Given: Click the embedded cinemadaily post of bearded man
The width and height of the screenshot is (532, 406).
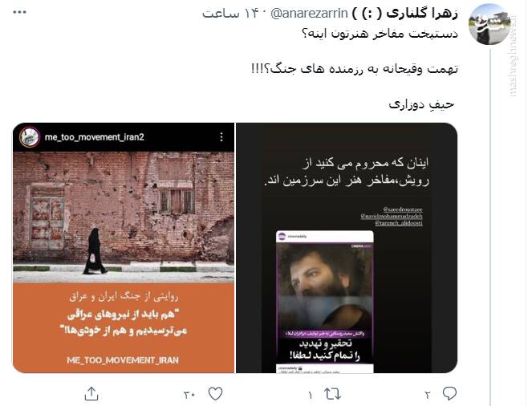Looking at the screenshot, I should click(325, 302).
